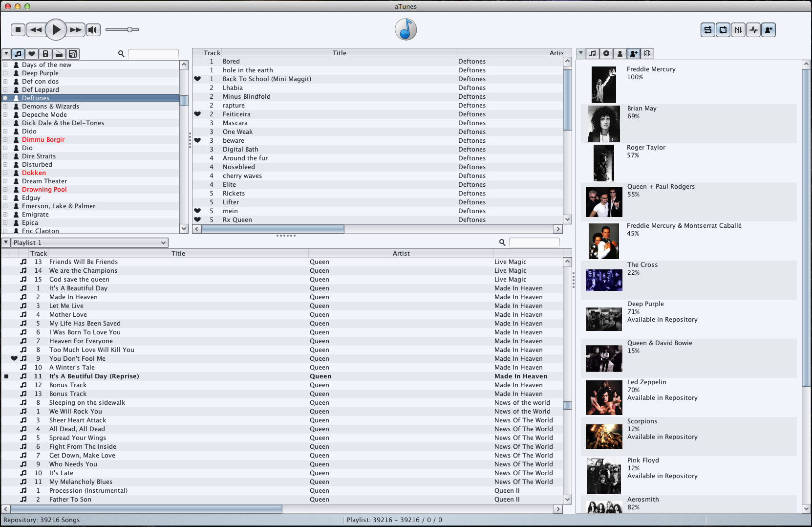Viewport: 812px width, 527px height.
Task: Start playback with the round play button
Action: coord(56,30)
